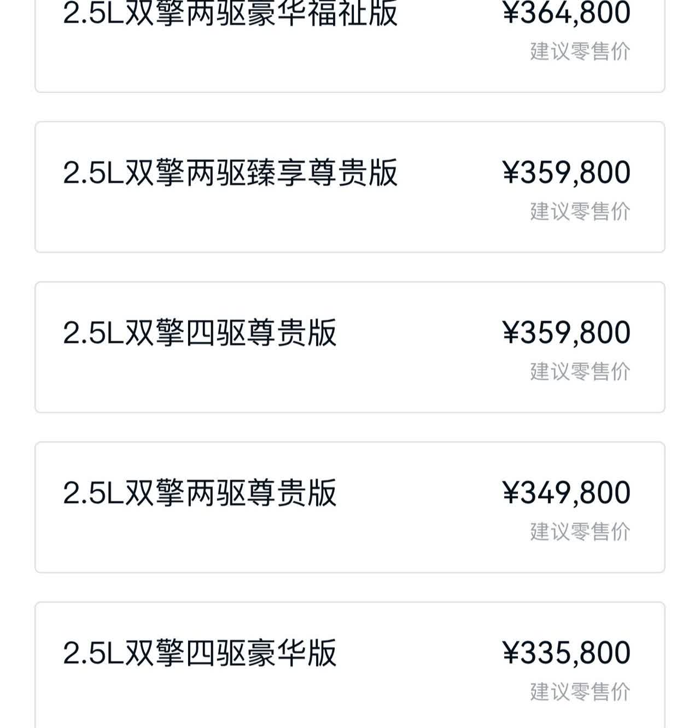Click 建议零售价 label in 两驱臻享尊贵版 card

(580, 212)
